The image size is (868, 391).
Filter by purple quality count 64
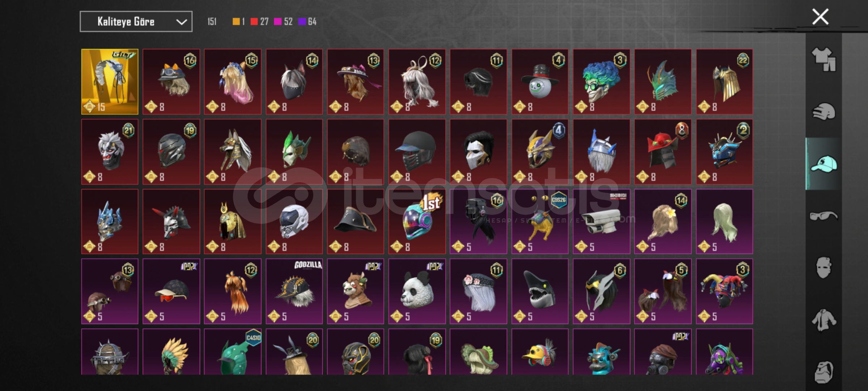(x=307, y=22)
